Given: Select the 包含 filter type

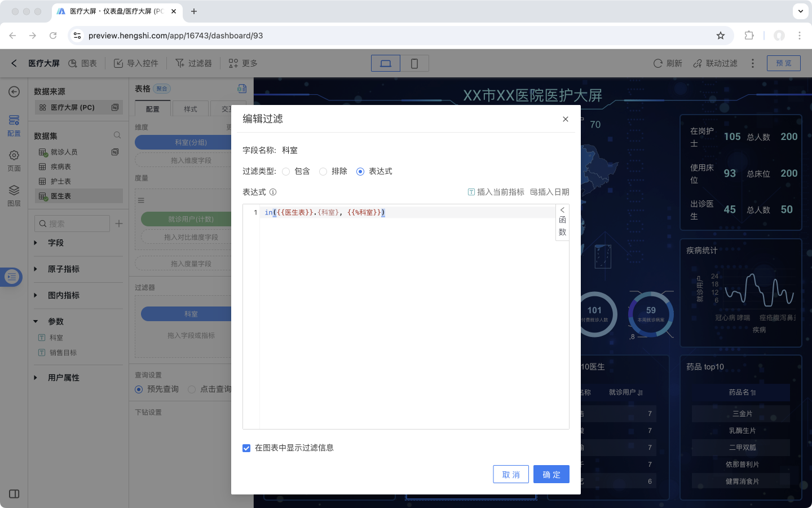Looking at the screenshot, I should tap(286, 172).
